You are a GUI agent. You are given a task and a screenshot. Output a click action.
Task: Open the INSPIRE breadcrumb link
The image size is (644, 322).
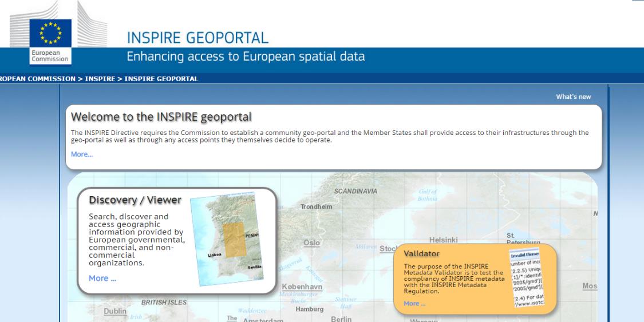click(x=100, y=79)
